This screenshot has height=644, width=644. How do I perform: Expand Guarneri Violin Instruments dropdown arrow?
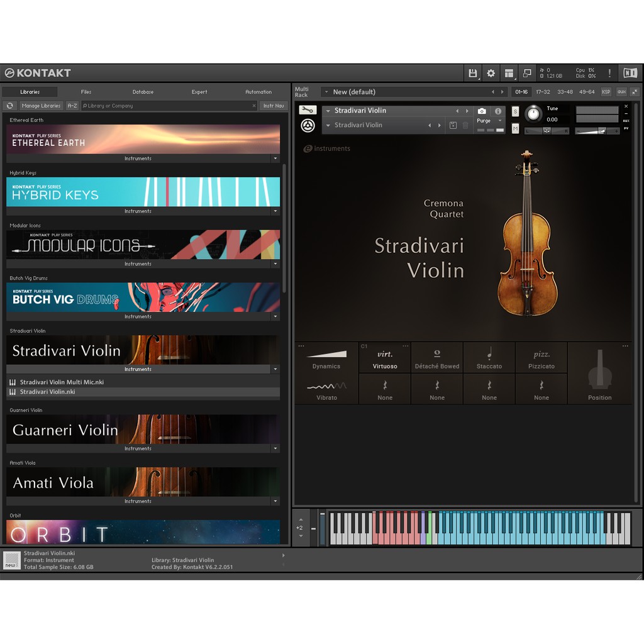[275, 448]
